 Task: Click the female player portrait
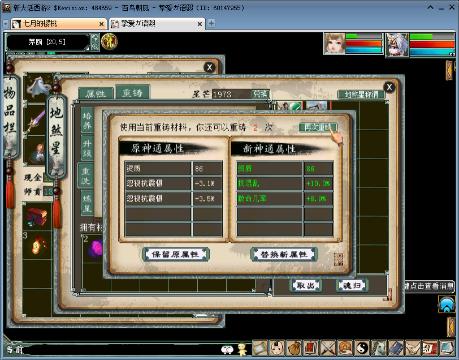click(x=334, y=43)
